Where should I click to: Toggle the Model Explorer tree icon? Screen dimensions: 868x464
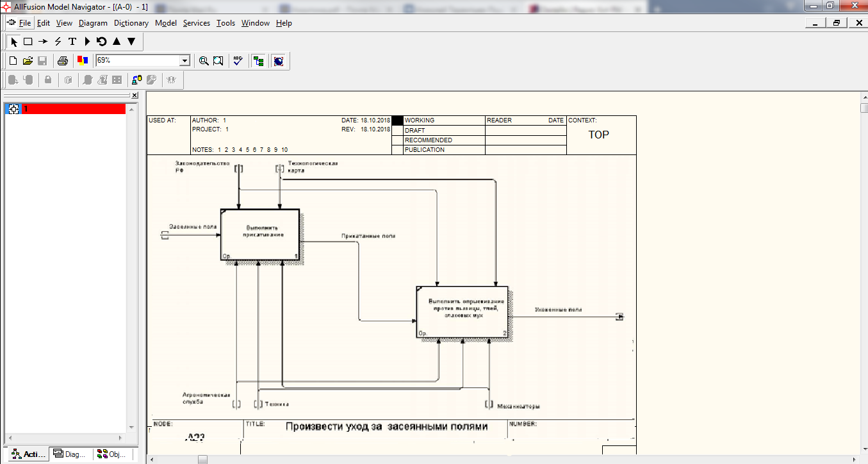[x=259, y=61]
